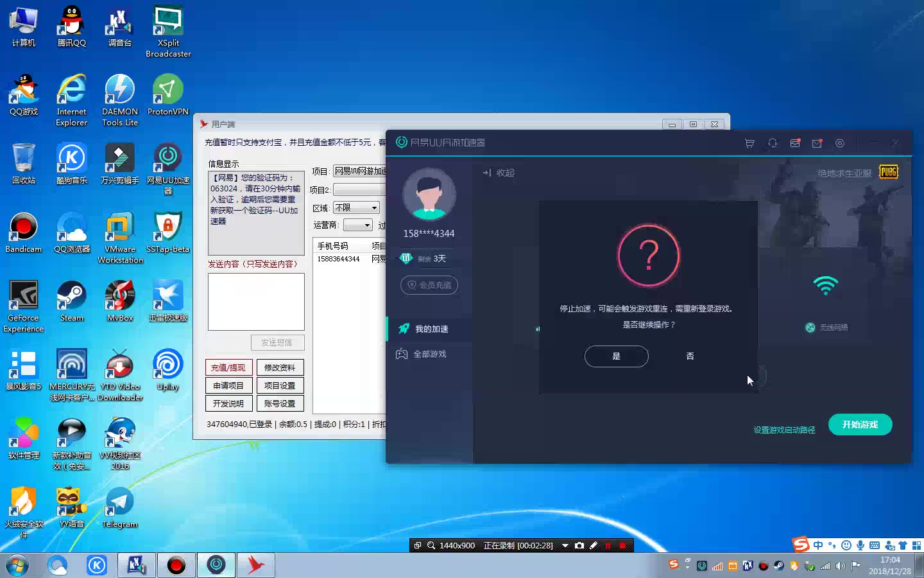Image resolution: width=924 pixels, height=578 pixels.
Task: Open Telegram desktop icon
Action: pyautogui.click(x=120, y=507)
